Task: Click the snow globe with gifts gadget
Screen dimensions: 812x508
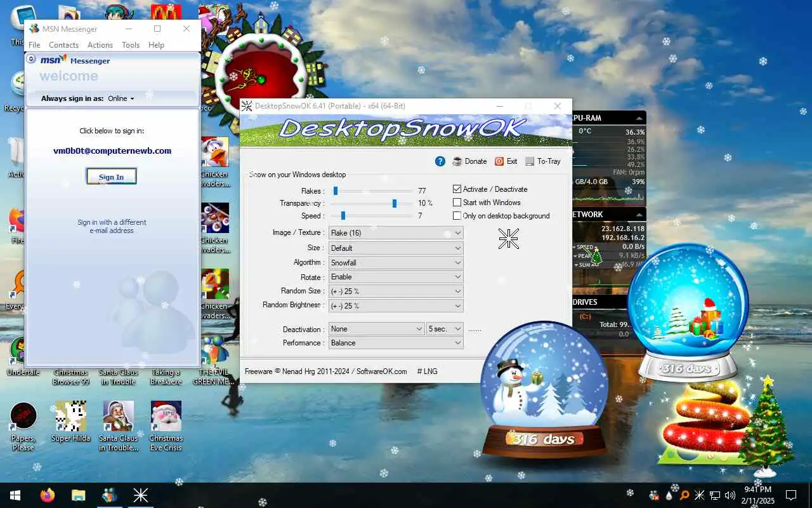Action: pyautogui.click(x=688, y=311)
